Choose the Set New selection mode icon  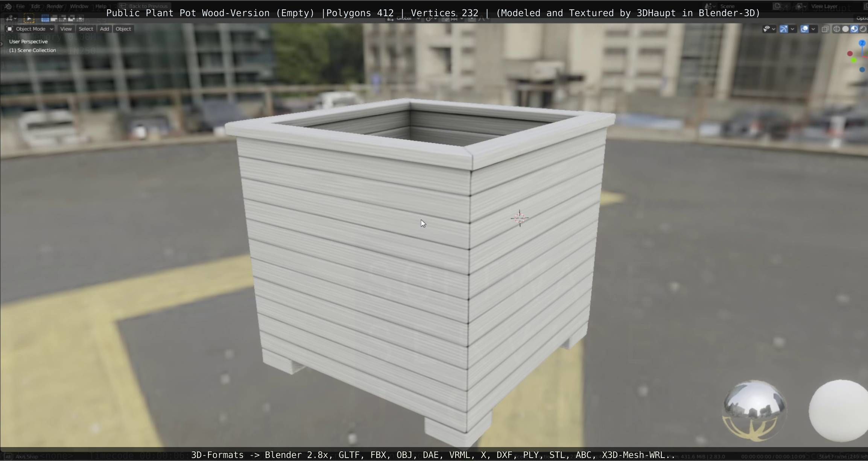tap(45, 18)
